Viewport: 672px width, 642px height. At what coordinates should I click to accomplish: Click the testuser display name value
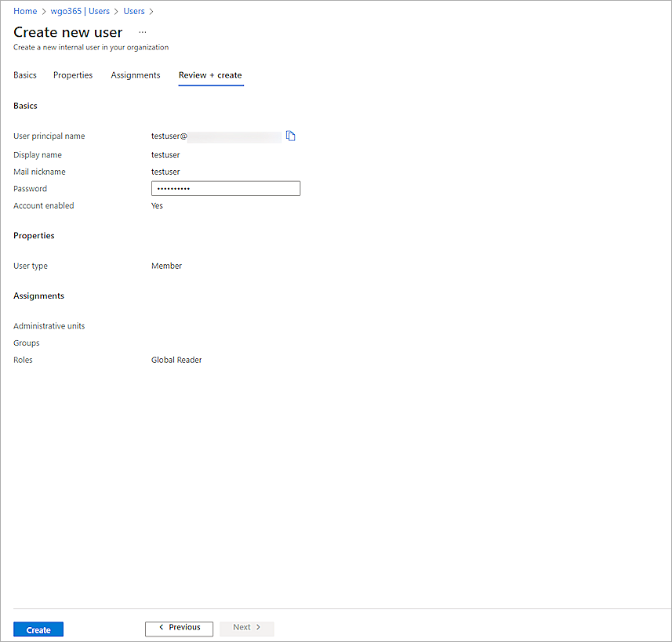[165, 154]
